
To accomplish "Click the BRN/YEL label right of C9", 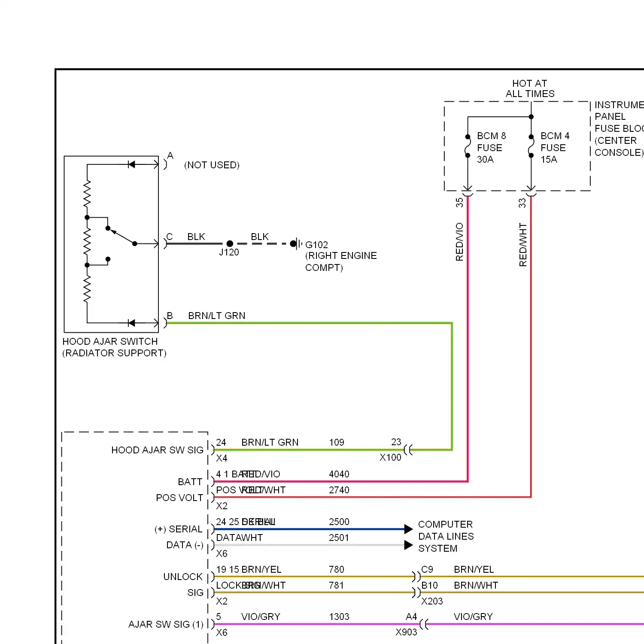I will tap(474, 569).
